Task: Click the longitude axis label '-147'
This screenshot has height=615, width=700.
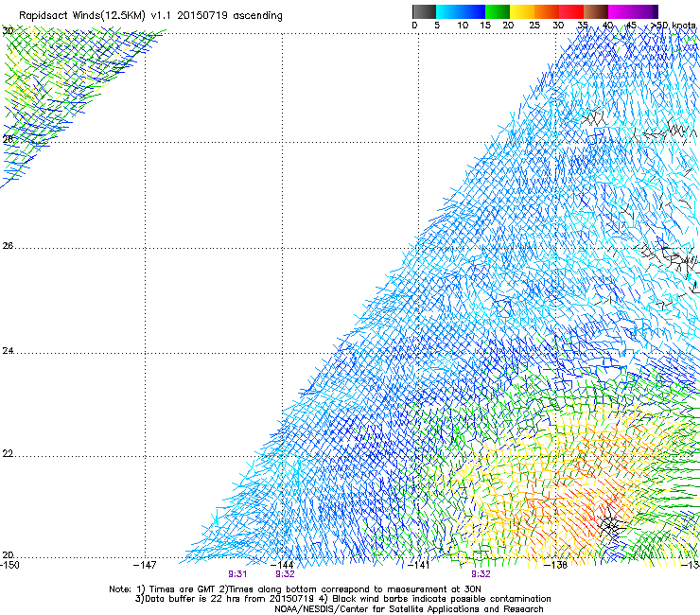Action: [x=145, y=565]
